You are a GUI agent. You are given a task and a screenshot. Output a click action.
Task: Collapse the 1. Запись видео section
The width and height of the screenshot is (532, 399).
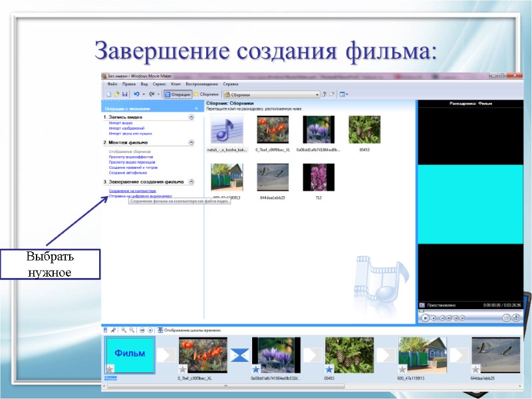point(192,117)
